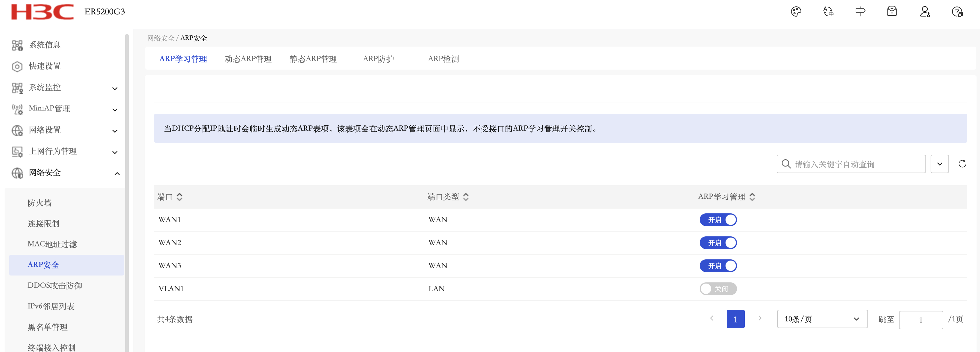The height and width of the screenshot is (352, 980).
Task: Refresh the ARP learning table
Action: pyautogui.click(x=962, y=164)
